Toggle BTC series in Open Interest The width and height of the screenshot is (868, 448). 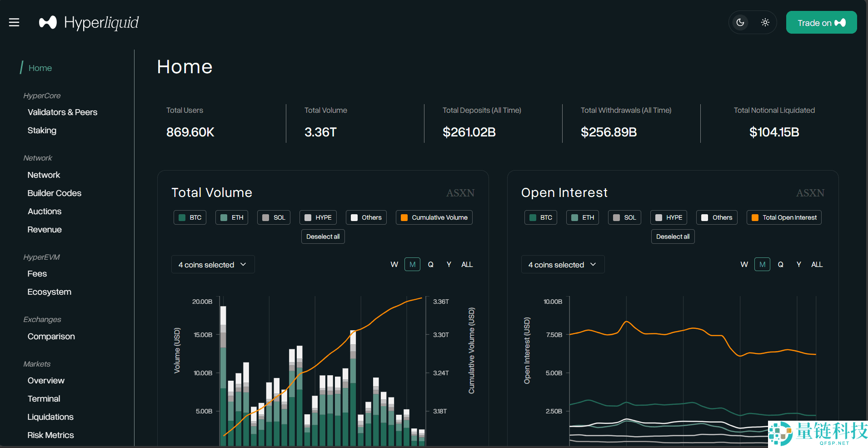click(x=541, y=217)
